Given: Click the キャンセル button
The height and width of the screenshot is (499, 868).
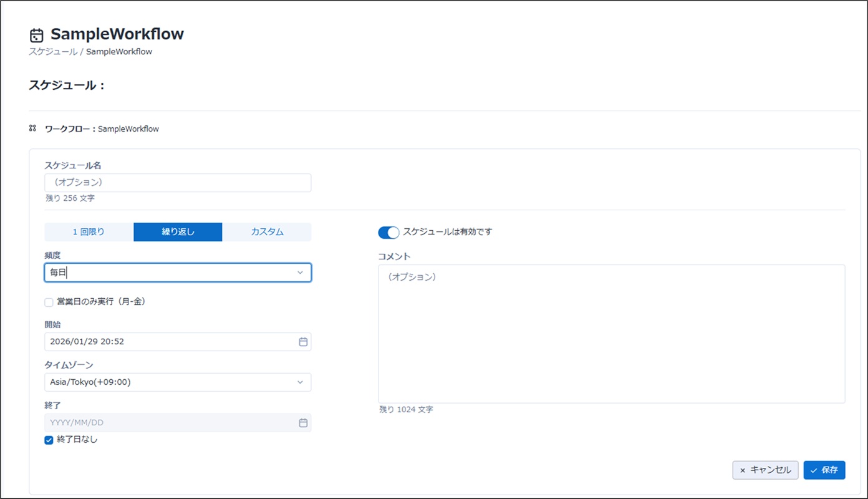Looking at the screenshot, I should pos(765,470).
